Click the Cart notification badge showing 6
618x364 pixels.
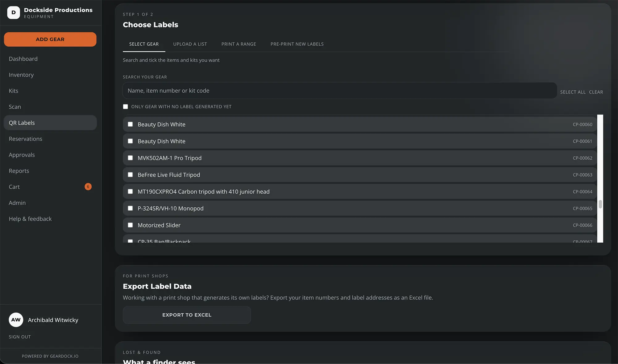coord(88,186)
